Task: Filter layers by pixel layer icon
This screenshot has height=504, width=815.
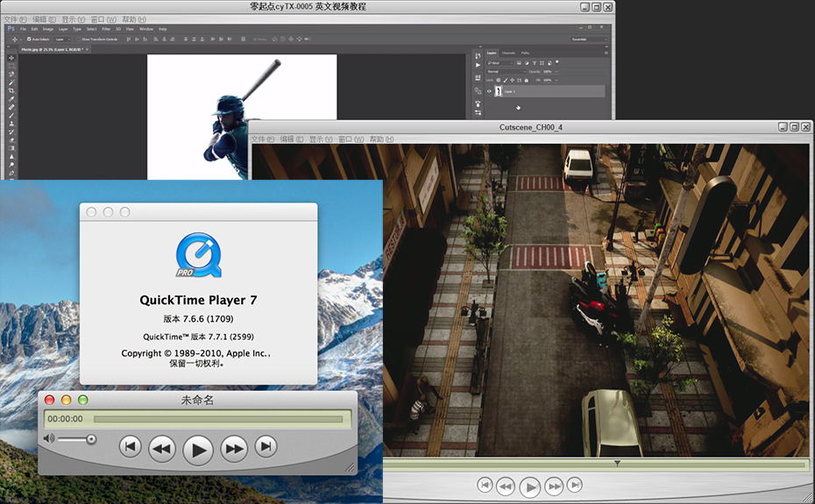Action: (x=520, y=63)
